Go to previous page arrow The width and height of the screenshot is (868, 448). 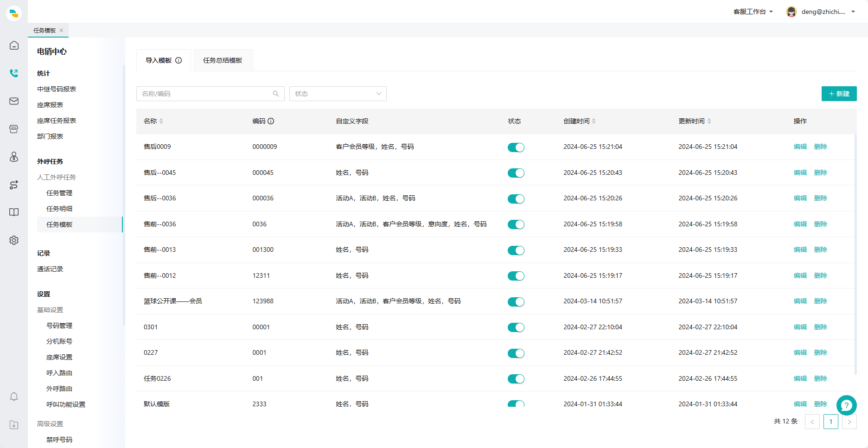[812, 422]
